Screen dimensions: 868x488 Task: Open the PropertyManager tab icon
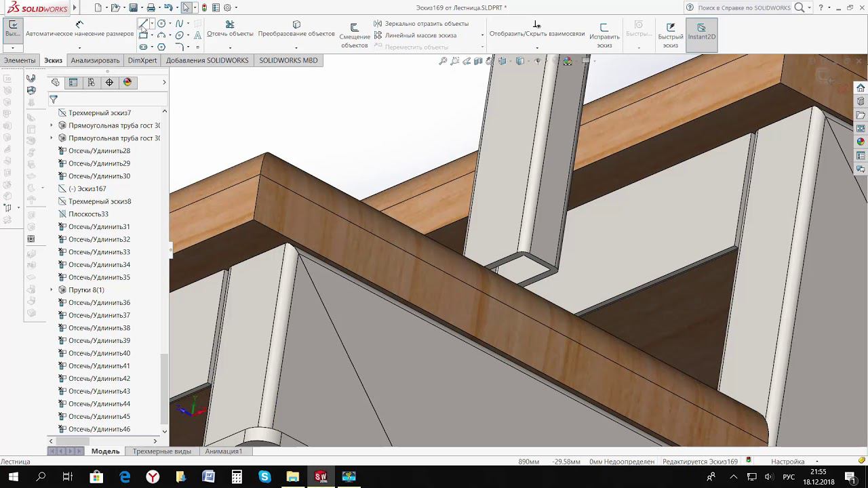coord(73,82)
